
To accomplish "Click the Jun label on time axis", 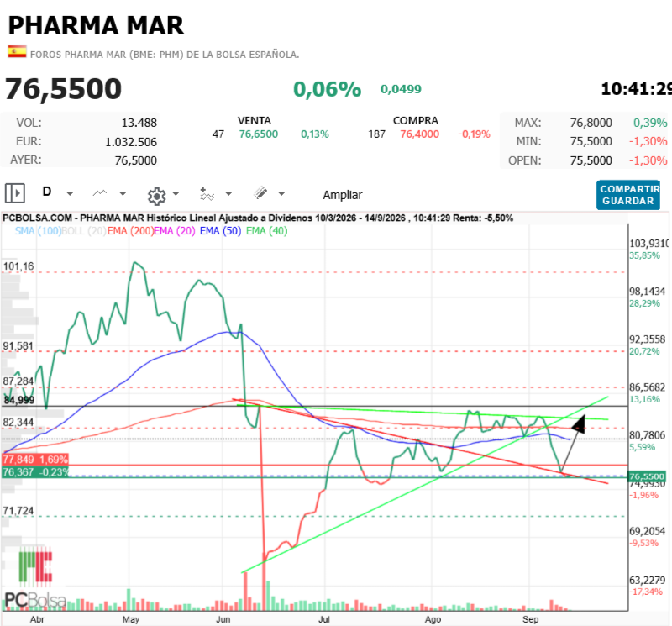I will tap(223, 619).
